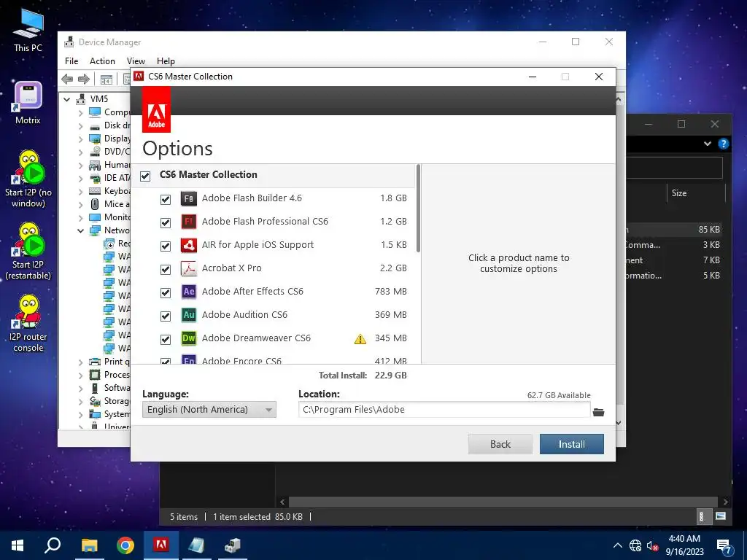Select Acrobat X Pro product name
The image size is (747, 560).
(232, 268)
